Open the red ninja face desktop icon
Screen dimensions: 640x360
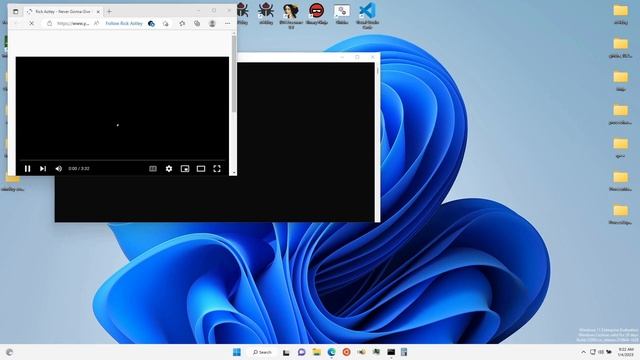point(316,14)
